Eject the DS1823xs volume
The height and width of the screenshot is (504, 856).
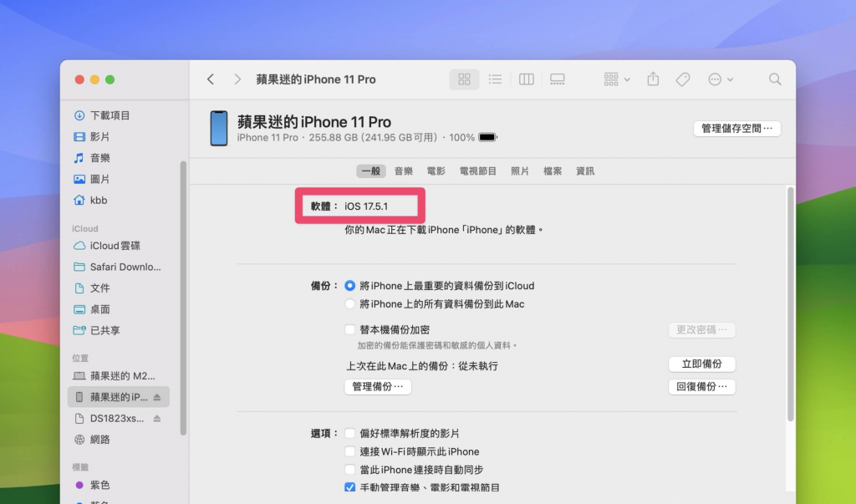[157, 418]
